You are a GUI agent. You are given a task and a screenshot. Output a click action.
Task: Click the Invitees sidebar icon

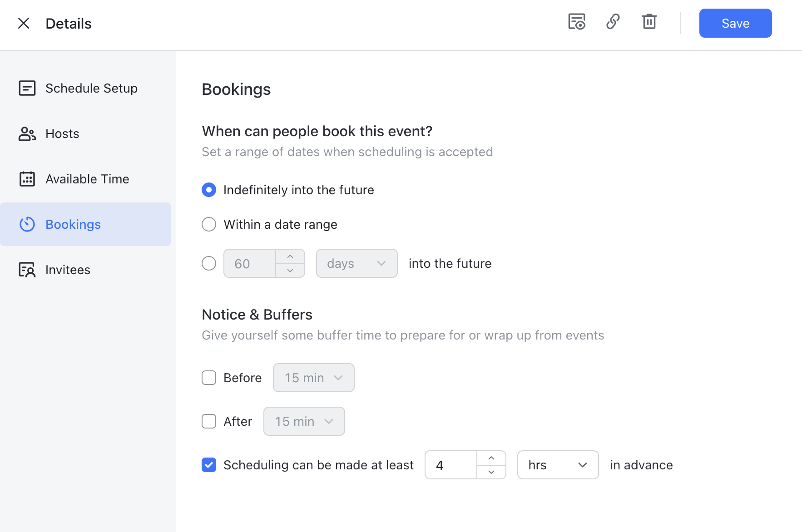click(x=27, y=270)
